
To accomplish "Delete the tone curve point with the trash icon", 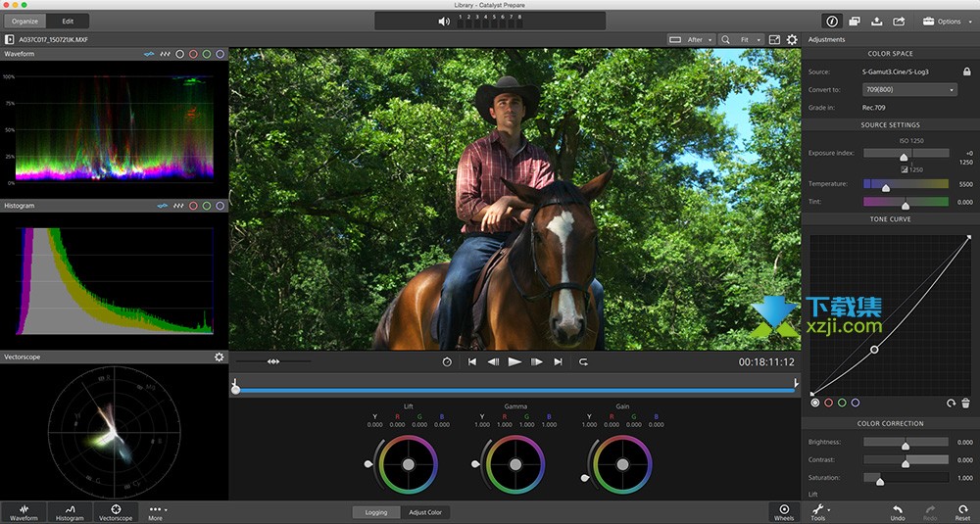I will [x=965, y=404].
